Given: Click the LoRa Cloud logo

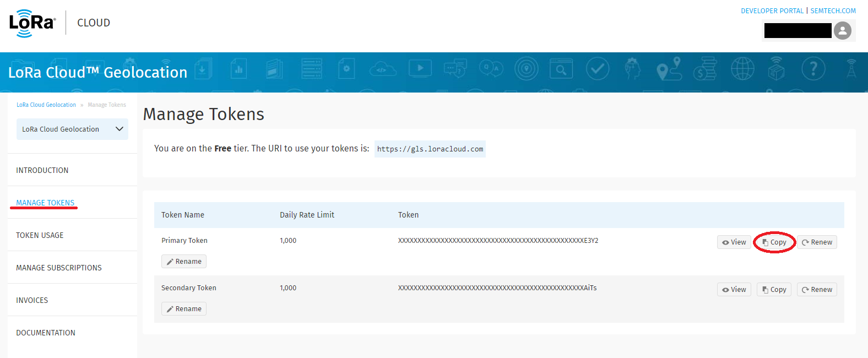Looking at the screenshot, I should [32, 23].
